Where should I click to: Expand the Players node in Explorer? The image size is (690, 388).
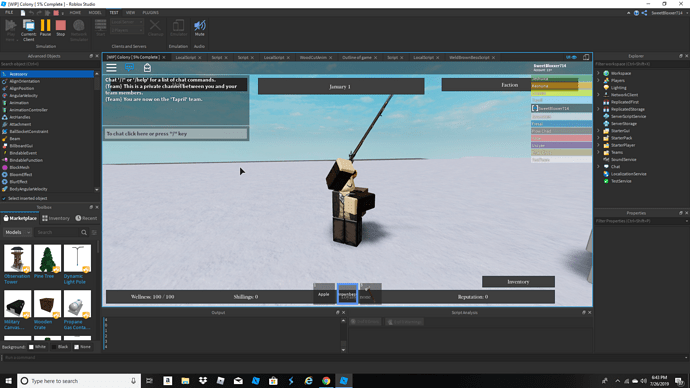tap(598, 81)
